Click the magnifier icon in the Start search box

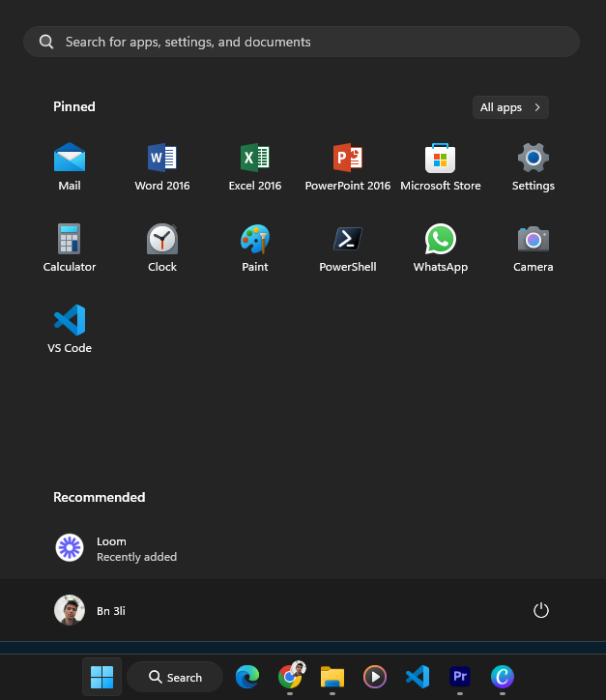(x=46, y=42)
